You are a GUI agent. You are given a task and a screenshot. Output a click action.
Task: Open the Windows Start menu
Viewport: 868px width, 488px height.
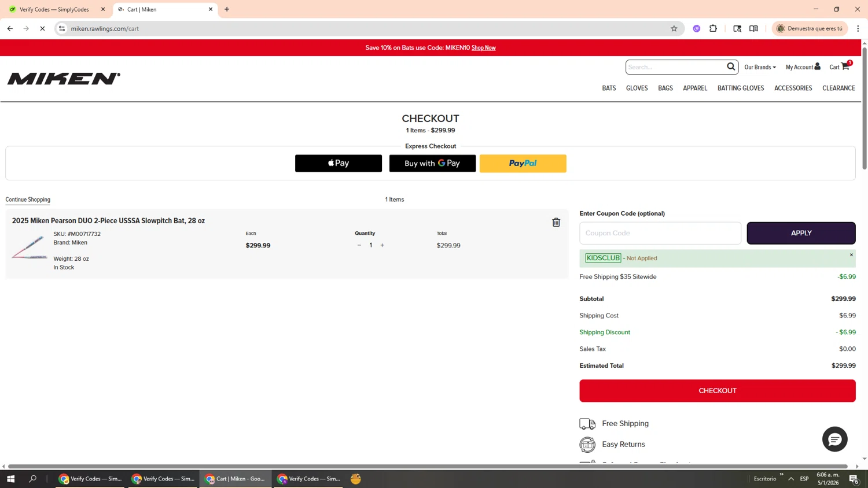[10, 479]
